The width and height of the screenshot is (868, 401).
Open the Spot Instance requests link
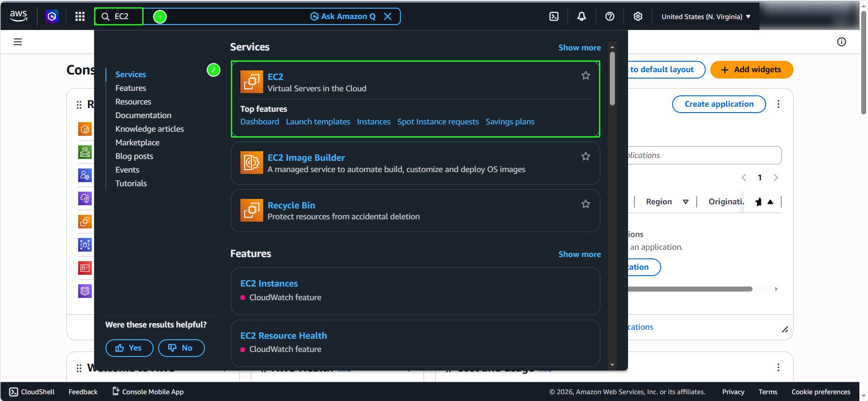(x=438, y=122)
